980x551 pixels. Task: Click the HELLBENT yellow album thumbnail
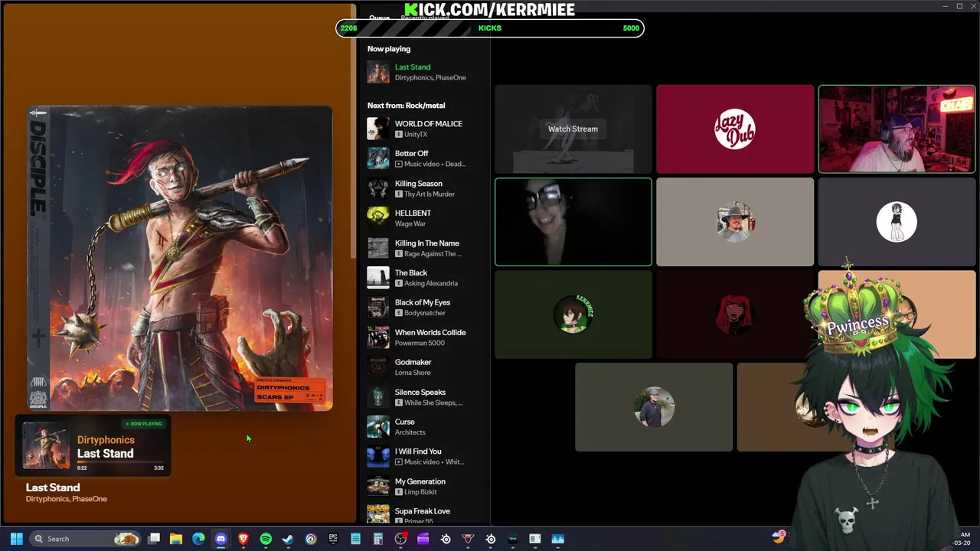[x=378, y=218]
